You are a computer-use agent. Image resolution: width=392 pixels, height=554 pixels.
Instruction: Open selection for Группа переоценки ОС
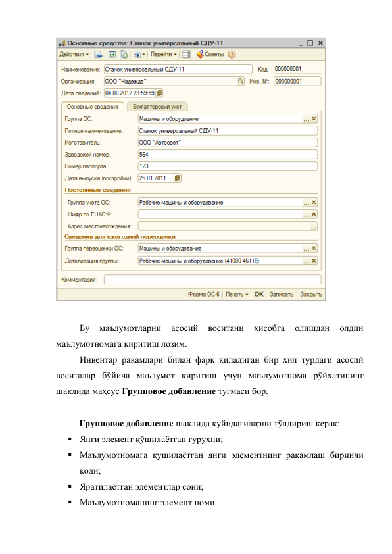(306, 249)
